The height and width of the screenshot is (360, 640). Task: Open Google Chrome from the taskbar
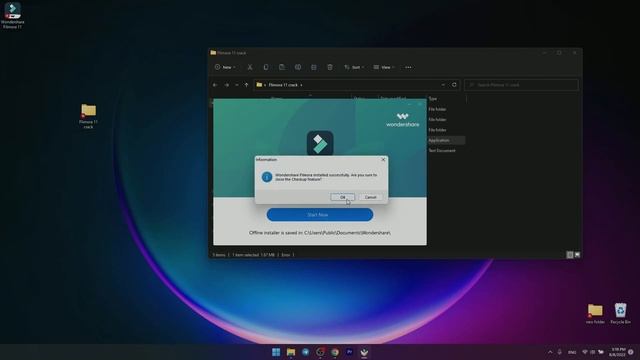tap(335, 352)
